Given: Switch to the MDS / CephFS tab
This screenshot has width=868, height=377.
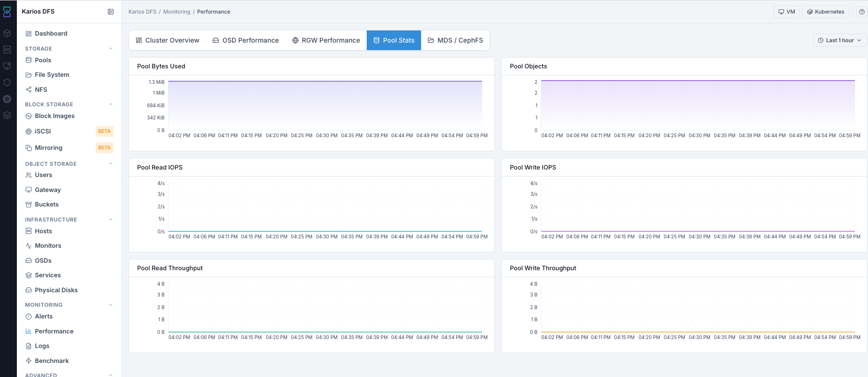Looking at the screenshot, I should click(x=455, y=40).
